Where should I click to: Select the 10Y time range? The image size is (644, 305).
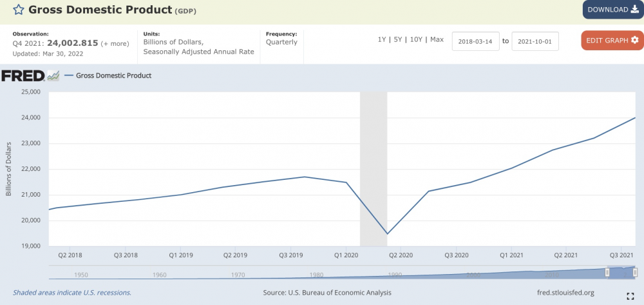pyautogui.click(x=416, y=40)
